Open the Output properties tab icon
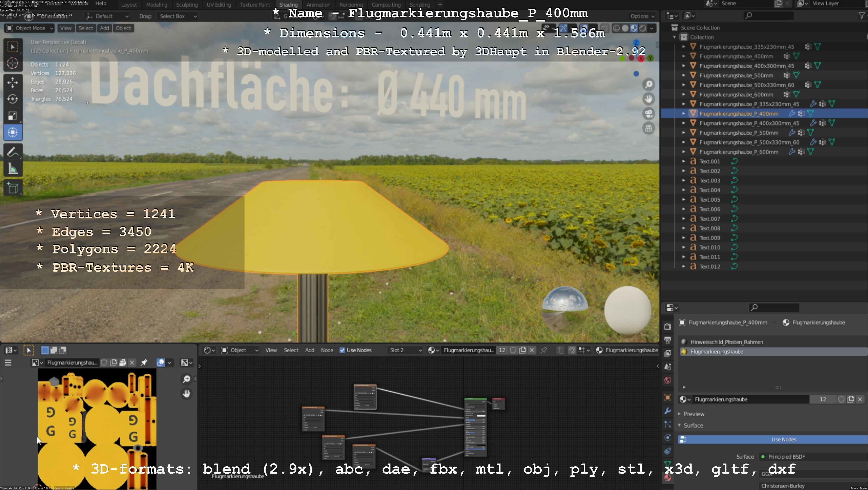Image resolution: width=868 pixels, height=490 pixels. click(667, 340)
